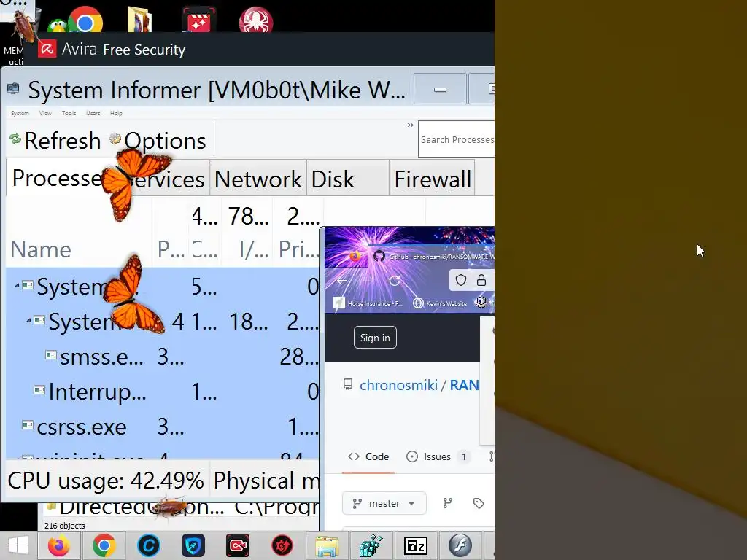Click the Avira Free Security logo icon
747x560 pixels.
(47, 49)
